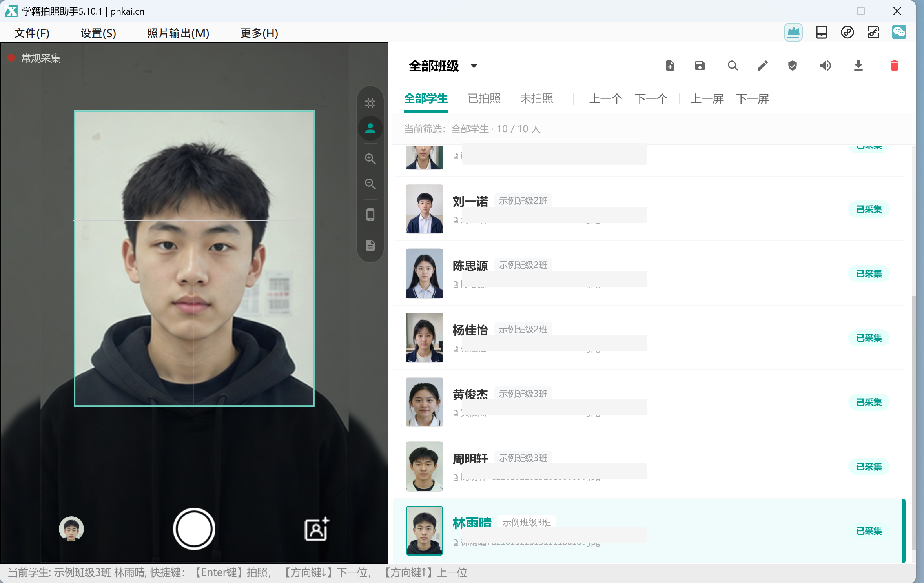Open the tablet device icon in top bar
The image size is (924, 583).
[821, 32]
